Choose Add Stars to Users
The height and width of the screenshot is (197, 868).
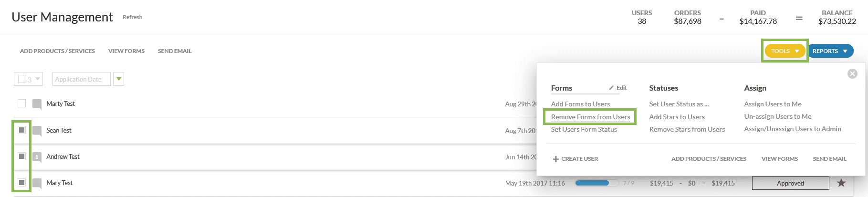tap(677, 117)
